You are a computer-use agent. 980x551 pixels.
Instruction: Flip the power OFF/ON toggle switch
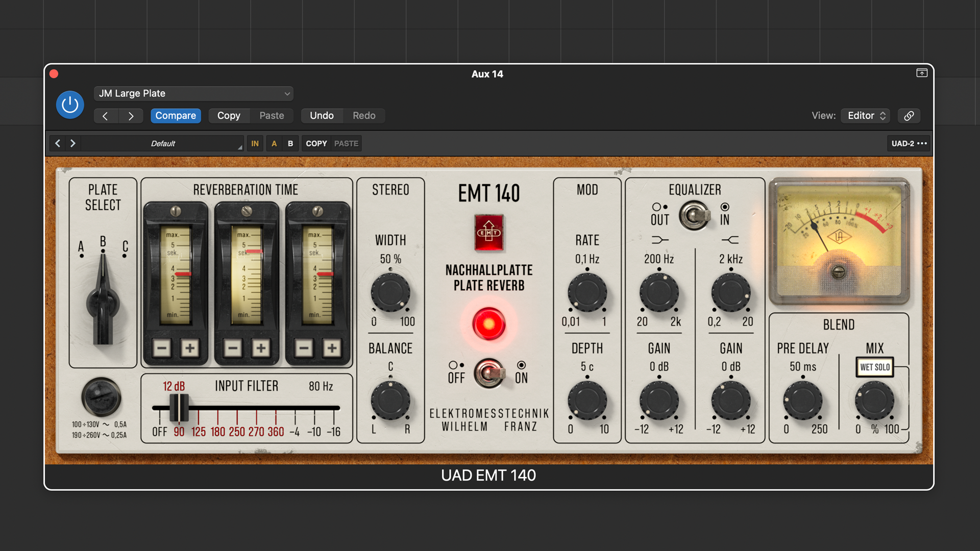click(489, 373)
